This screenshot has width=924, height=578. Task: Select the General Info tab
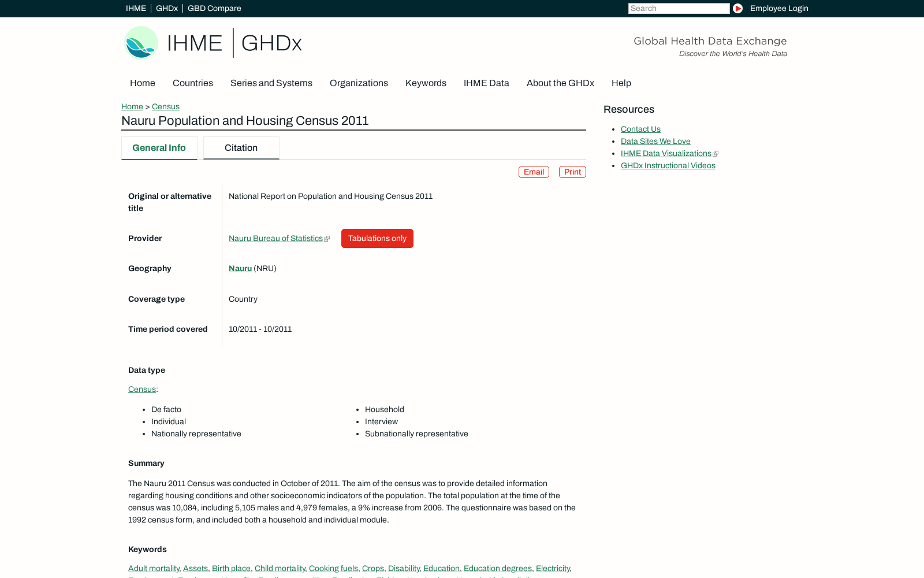point(159,148)
